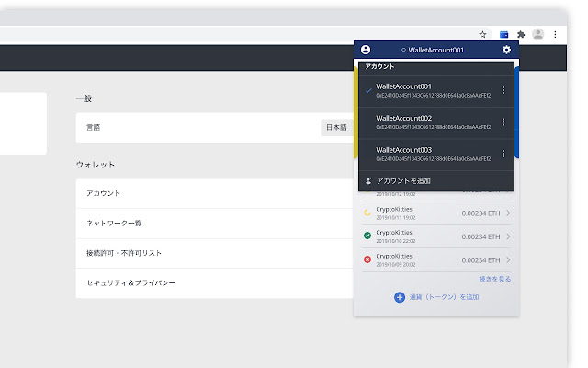Viewport: 588px width, 368px height.
Task: Expand successful CryptoKitties transaction chevron
Action: click(508, 236)
